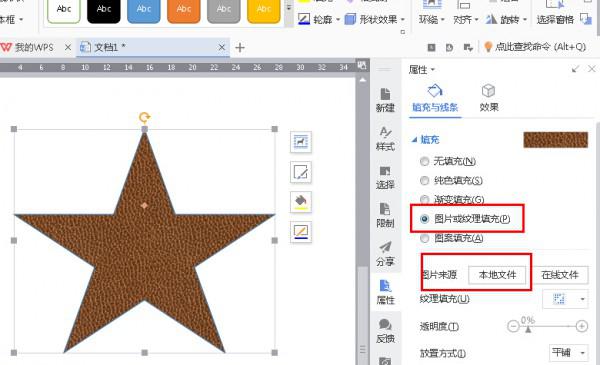
Task: Click the layout options icon beside star
Action: [301, 142]
